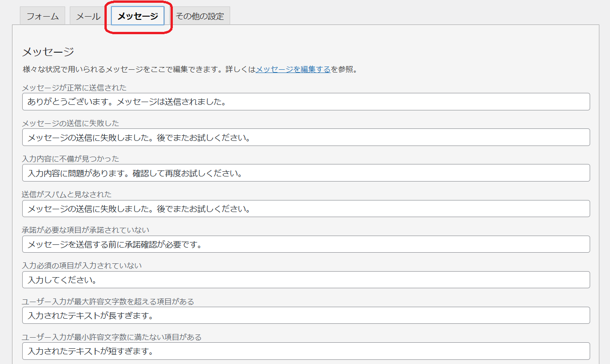Click the 様々な状況で用いられる description text
Viewport: 610px width, 364px height.
pos(190,70)
